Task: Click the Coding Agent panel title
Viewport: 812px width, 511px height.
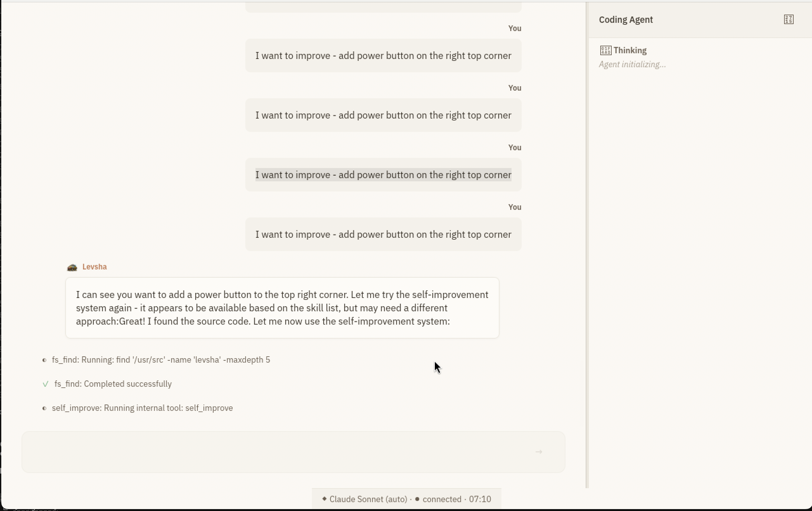Action: pyautogui.click(x=626, y=20)
